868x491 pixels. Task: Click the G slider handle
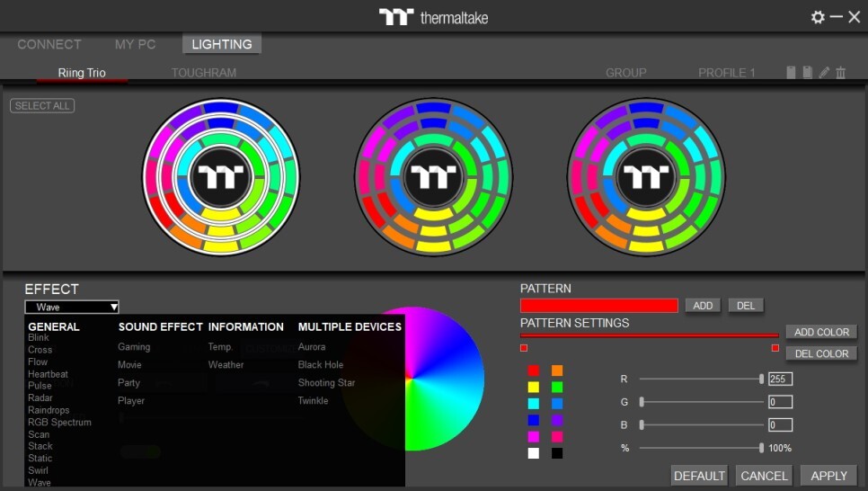[x=642, y=402]
